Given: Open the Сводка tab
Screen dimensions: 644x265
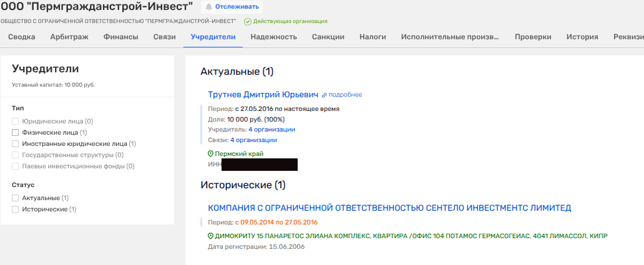Looking at the screenshot, I should click(21, 37).
